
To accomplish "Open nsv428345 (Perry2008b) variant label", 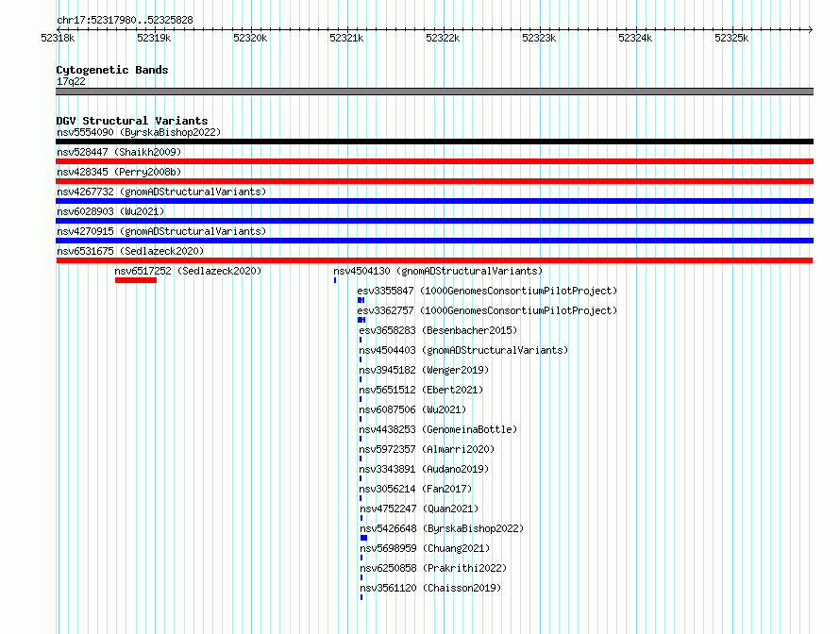I will coord(119,172).
